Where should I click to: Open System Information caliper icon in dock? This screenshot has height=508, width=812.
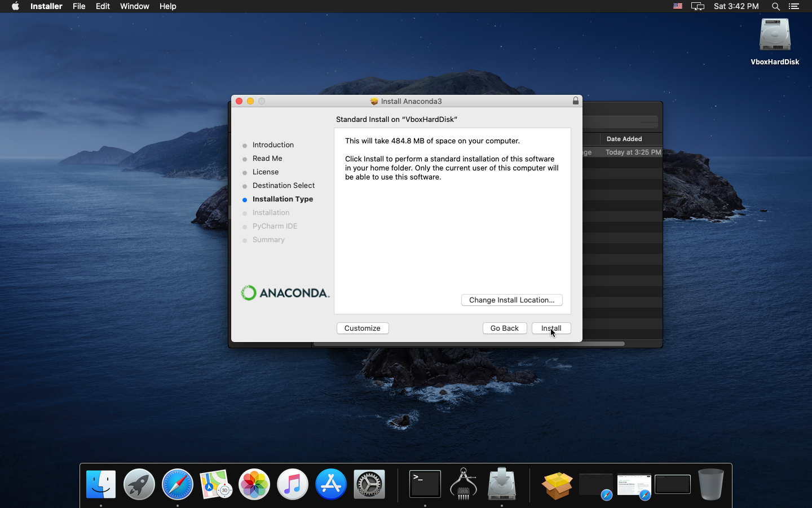coord(464,484)
